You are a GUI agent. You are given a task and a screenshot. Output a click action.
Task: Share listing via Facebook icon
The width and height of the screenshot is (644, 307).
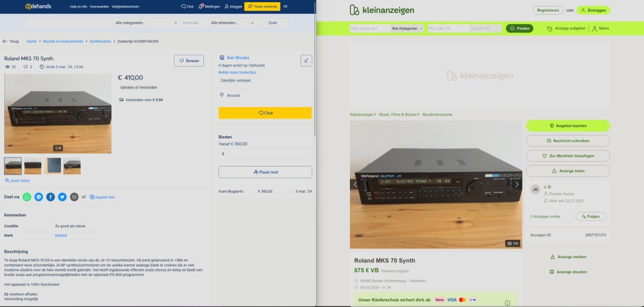point(50,197)
